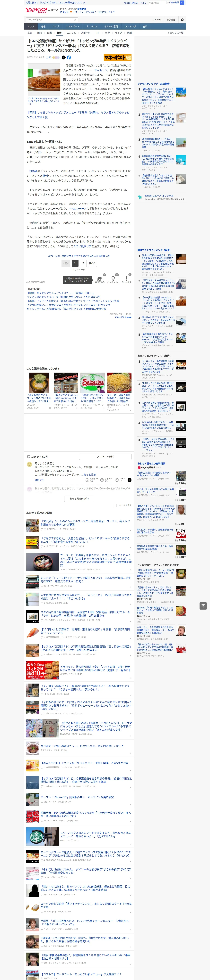The image size is (210, 980).
Task: Click the ログイン link
Action: [x=64, y=12]
